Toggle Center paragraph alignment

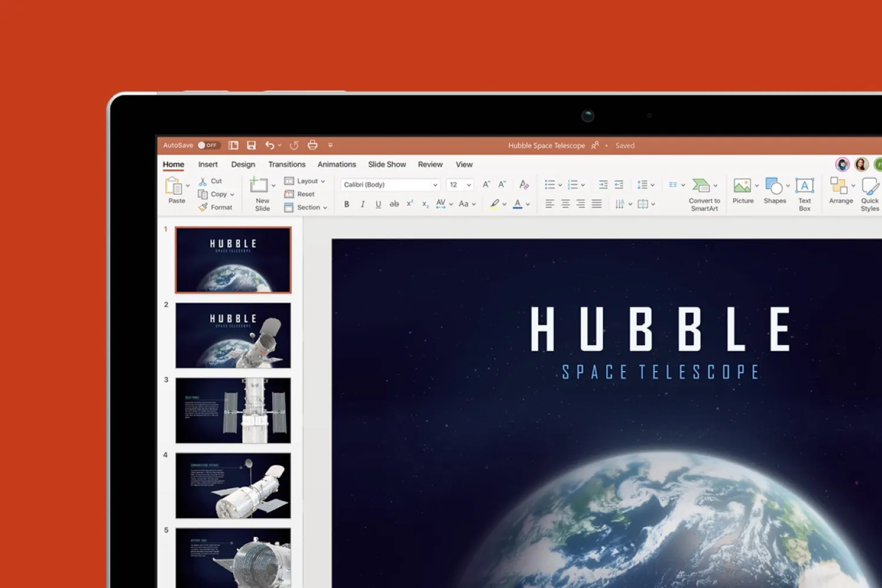click(x=565, y=204)
